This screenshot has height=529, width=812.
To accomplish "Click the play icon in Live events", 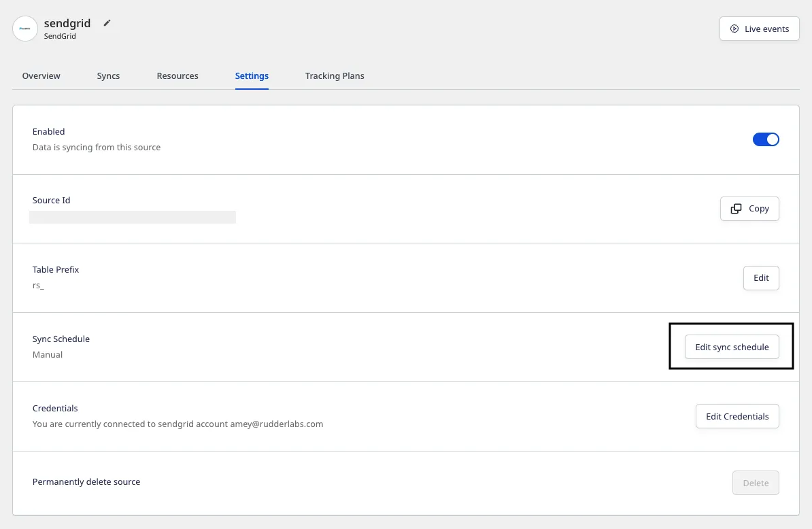I will (734, 29).
